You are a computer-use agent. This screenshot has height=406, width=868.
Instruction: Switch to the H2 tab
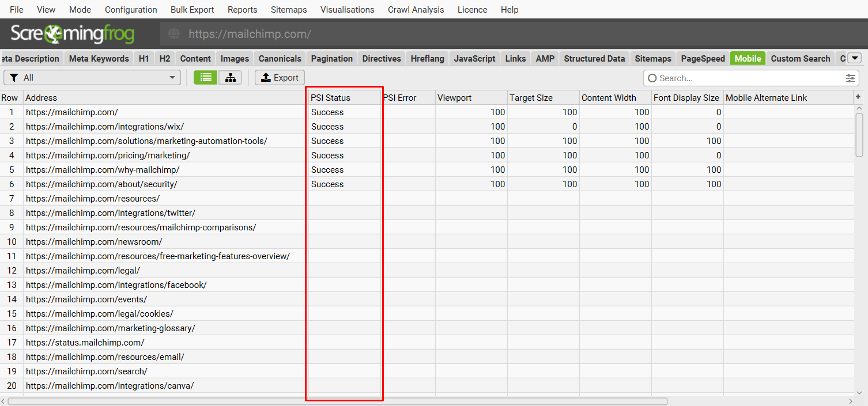(x=165, y=58)
